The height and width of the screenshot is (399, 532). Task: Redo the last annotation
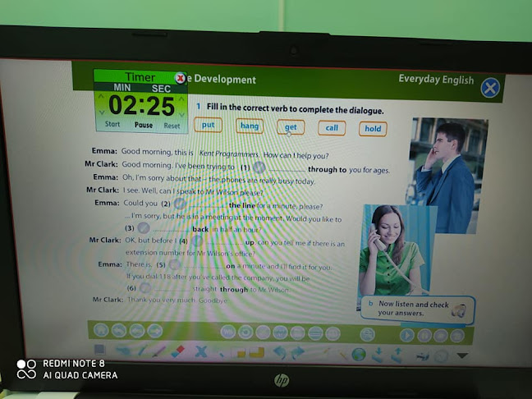[x=297, y=353]
